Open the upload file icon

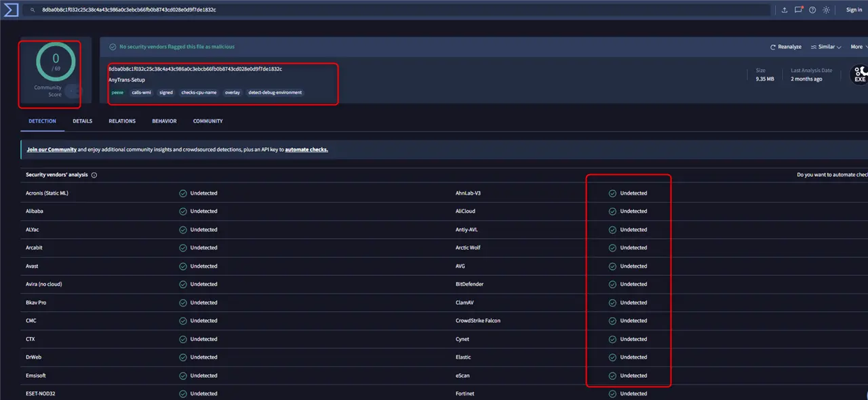tap(785, 10)
